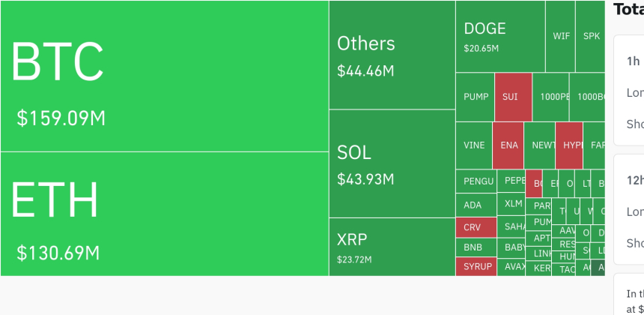Image resolution: width=644 pixels, height=315 pixels.
Task: Select the red CRV tile
Action: [x=476, y=227]
